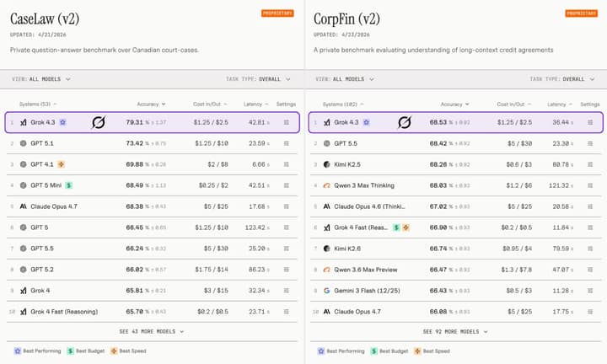Click 123.42 latency value for GPT 5
This screenshot has height=364, width=607.
point(255,227)
